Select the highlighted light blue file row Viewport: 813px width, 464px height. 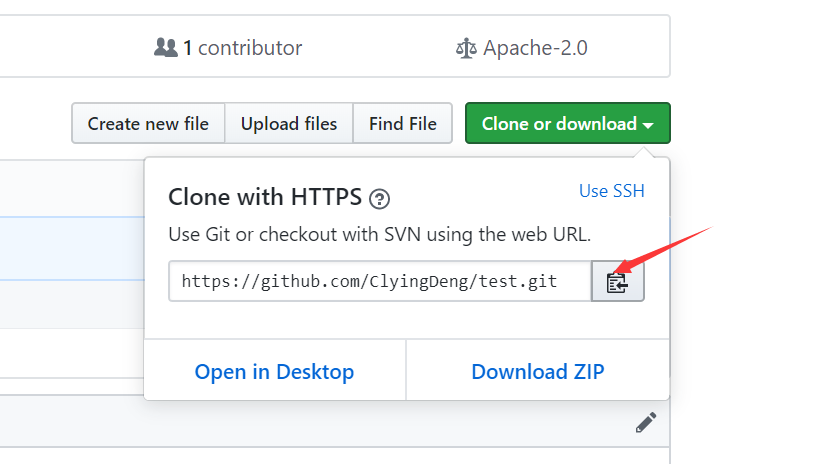click(70, 248)
